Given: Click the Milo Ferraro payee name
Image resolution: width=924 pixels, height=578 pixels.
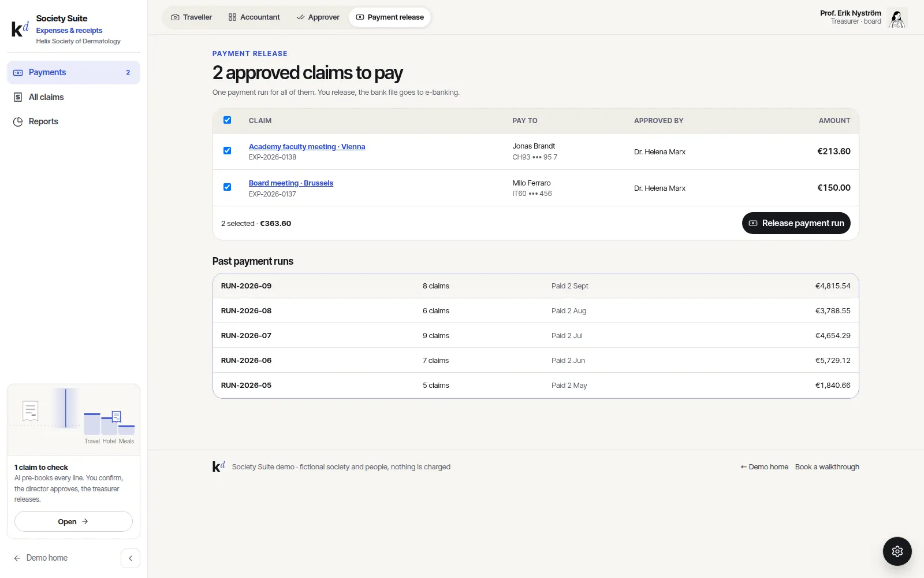Looking at the screenshot, I should (x=531, y=183).
